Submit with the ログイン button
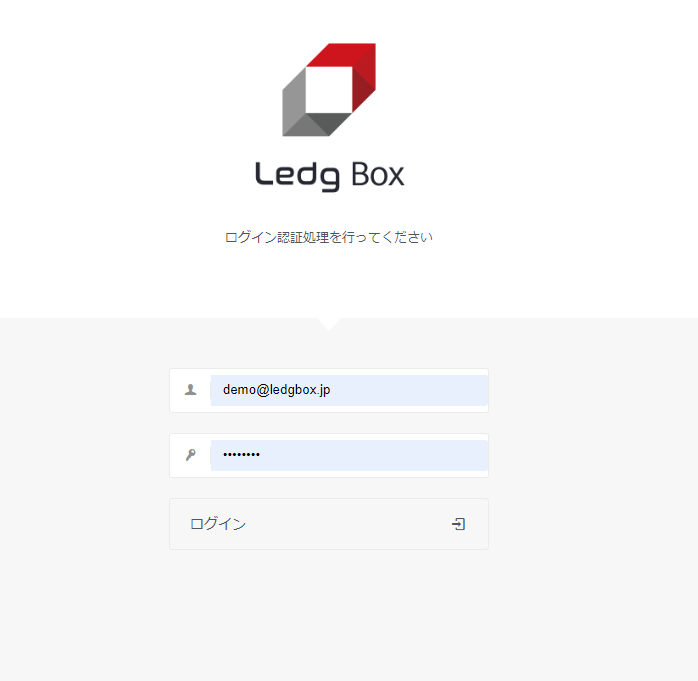 coord(329,524)
